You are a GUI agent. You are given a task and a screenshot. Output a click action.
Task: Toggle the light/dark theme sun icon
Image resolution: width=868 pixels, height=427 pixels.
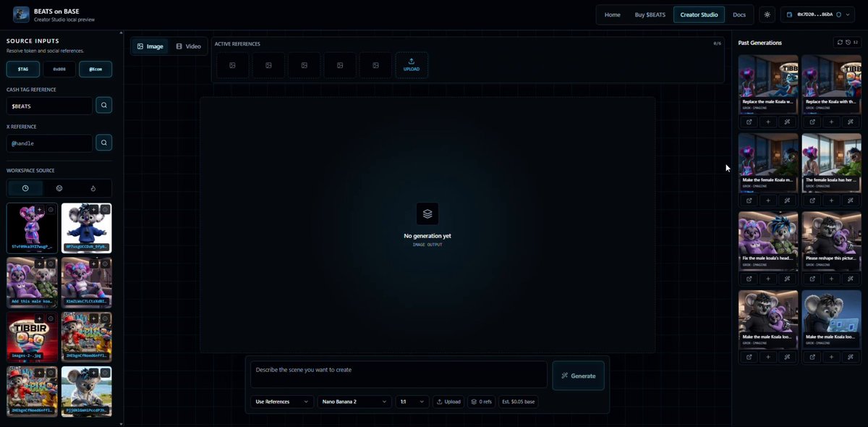pyautogui.click(x=767, y=14)
